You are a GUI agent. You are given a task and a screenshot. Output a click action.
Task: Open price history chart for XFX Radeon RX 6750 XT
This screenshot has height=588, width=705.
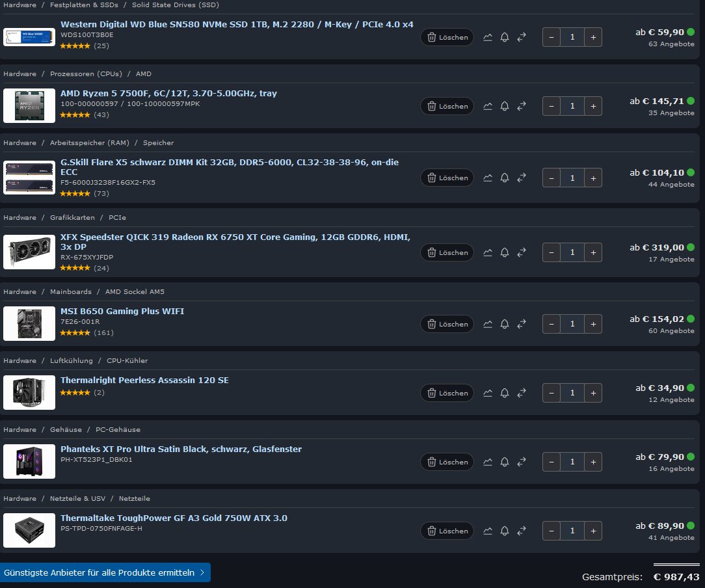tap(488, 252)
